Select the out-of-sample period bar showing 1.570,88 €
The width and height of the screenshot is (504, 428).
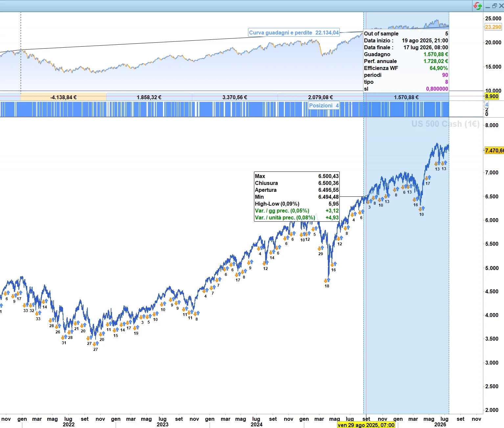coord(406,97)
